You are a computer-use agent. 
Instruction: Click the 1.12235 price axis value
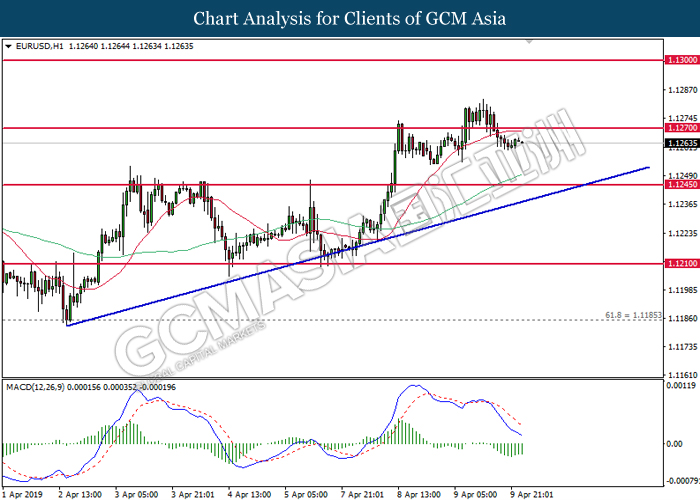[683, 233]
